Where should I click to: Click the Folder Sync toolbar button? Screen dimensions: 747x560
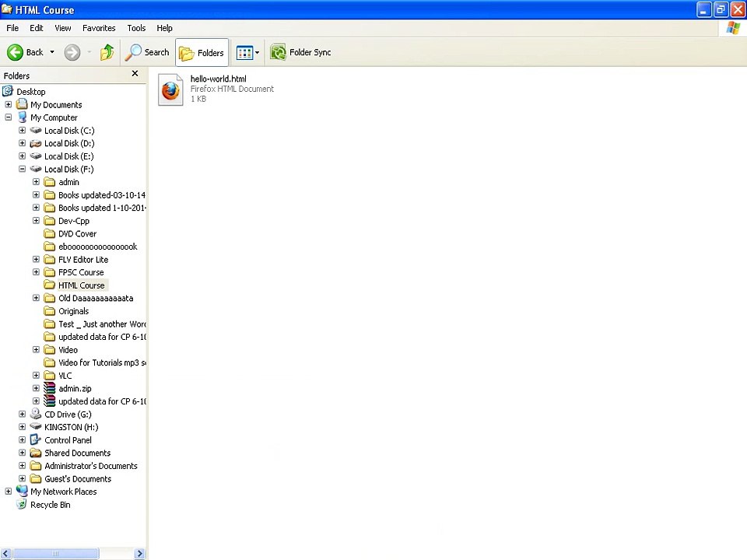pos(300,52)
